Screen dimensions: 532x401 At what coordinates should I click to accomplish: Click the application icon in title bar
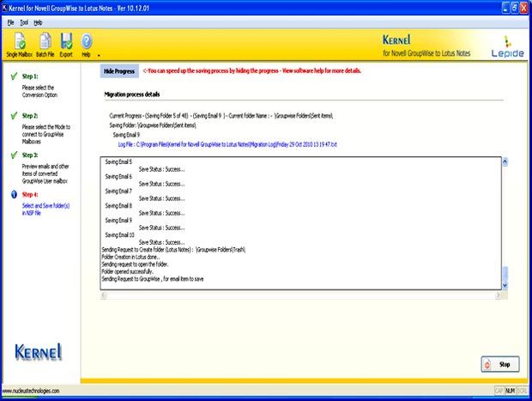pyautogui.click(x=5, y=7)
